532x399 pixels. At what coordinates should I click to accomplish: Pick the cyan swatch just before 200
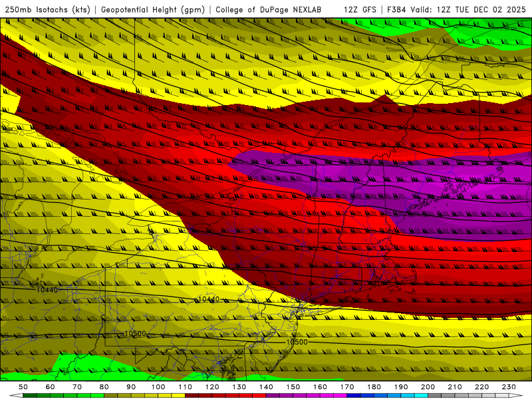[x=421, y=396]
